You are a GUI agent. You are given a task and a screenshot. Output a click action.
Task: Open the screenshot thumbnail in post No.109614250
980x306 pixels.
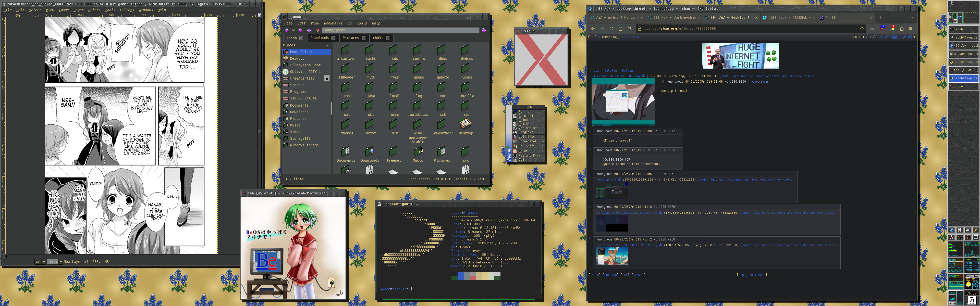(612, 256)
